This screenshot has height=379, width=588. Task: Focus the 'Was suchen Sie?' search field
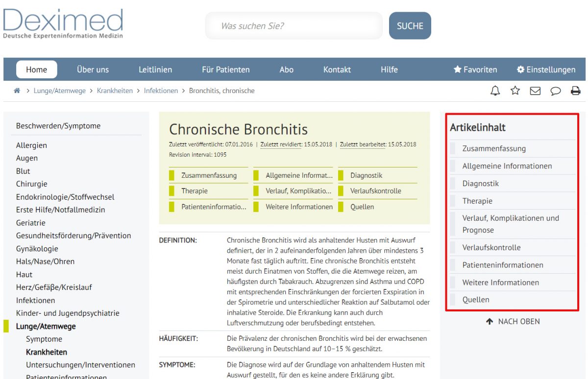[294, 26]
